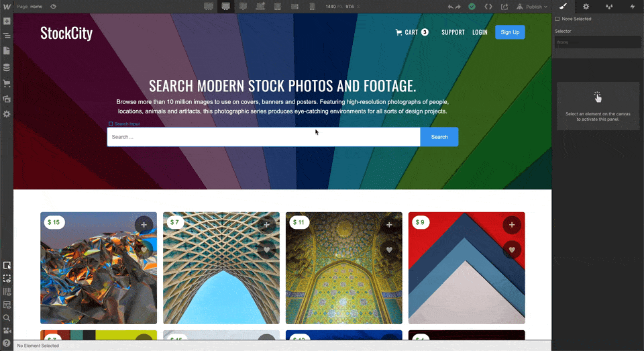Open the video tutorials icon
Viewport: 644px width, 351px height.
7,330
